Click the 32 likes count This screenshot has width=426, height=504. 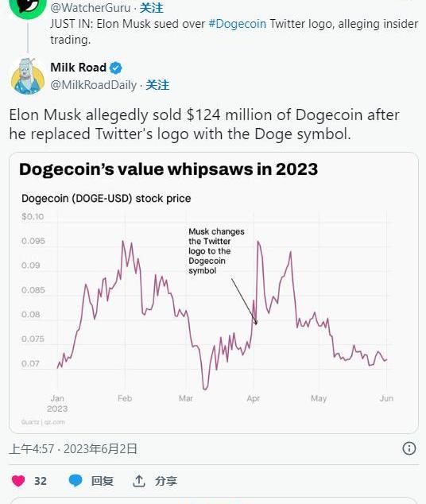click(41, 481)
